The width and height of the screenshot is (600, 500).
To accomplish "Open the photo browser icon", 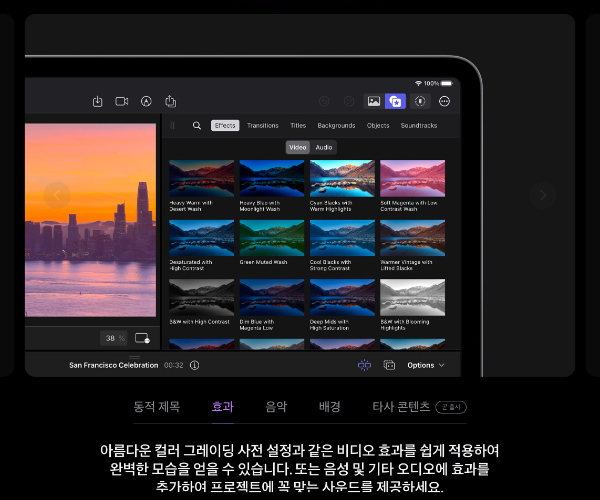I will 374,101.
